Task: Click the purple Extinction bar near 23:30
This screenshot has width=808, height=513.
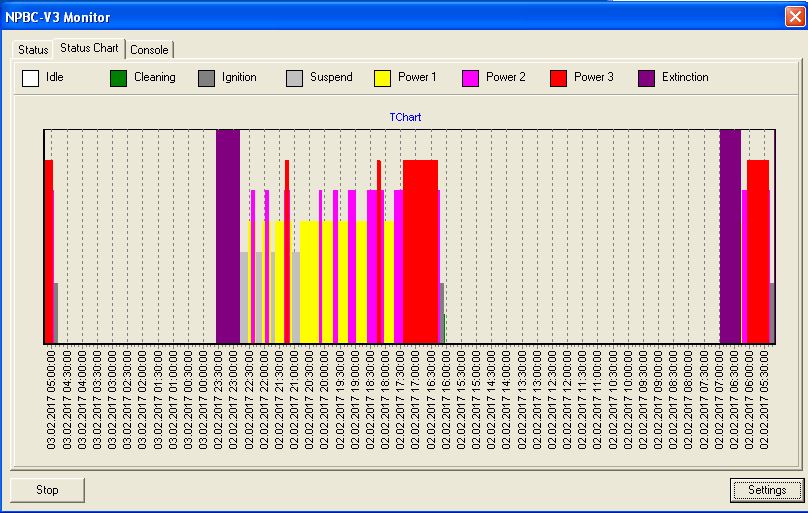Action: point(228,235)
